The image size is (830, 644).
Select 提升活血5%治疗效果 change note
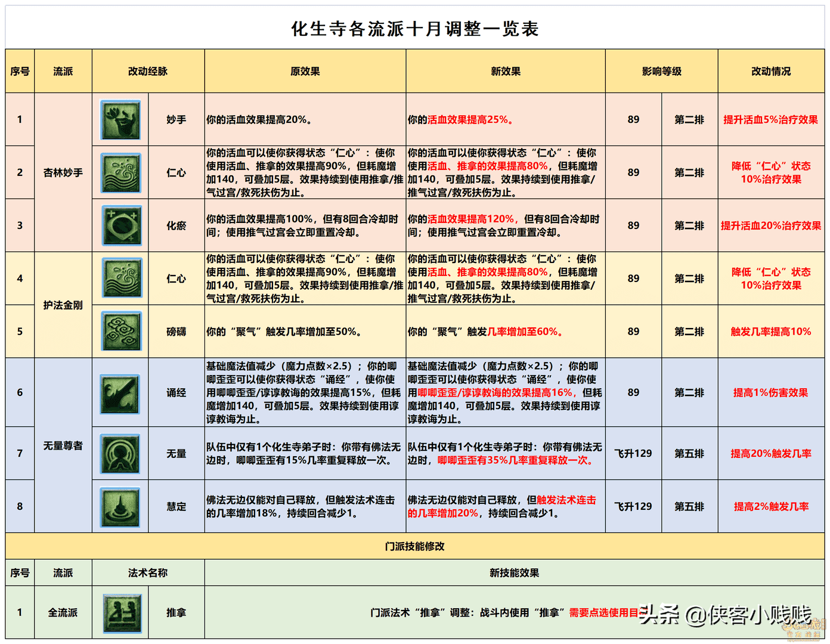771,119
